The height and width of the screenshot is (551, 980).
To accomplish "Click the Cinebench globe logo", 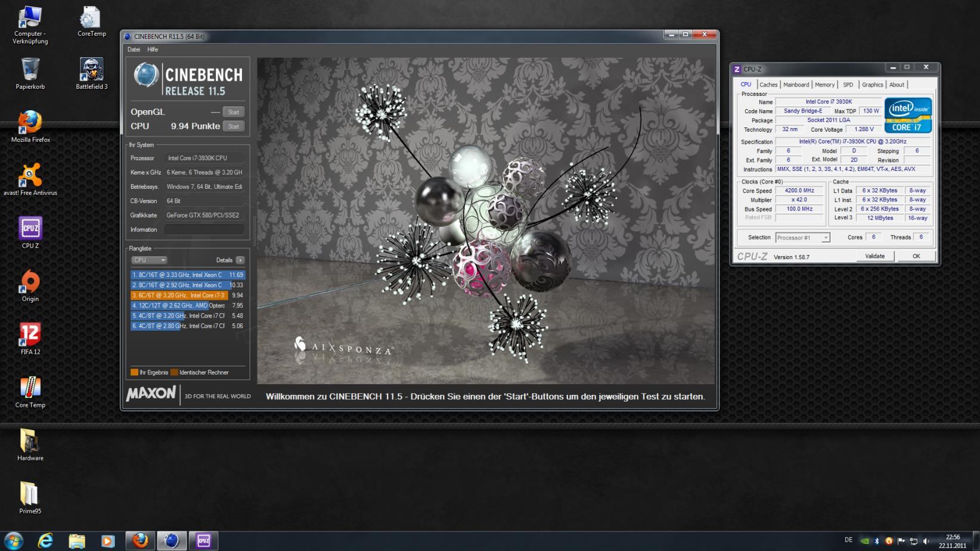I will 146,75.
